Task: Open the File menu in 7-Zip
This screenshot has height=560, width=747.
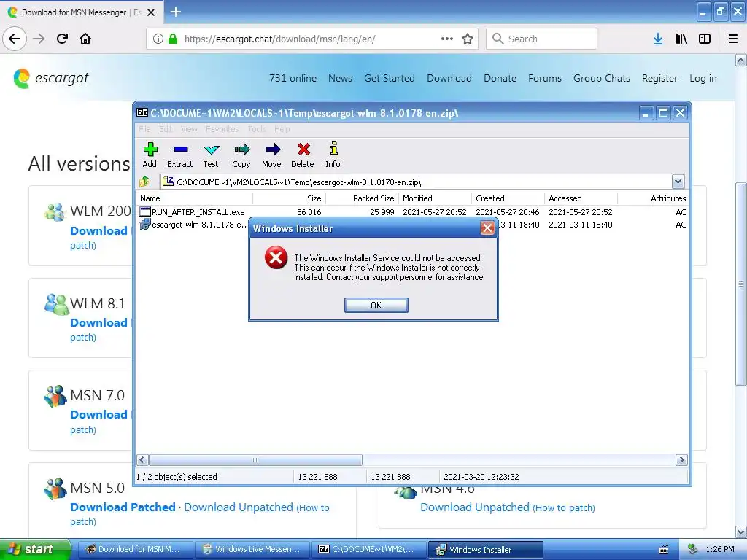Action: (145, 129)
